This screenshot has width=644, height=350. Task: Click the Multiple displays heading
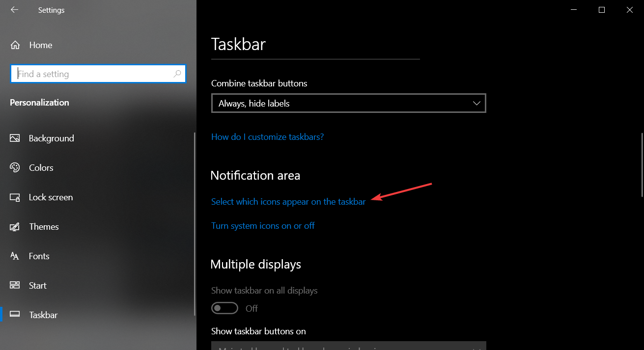pos(256,265)
